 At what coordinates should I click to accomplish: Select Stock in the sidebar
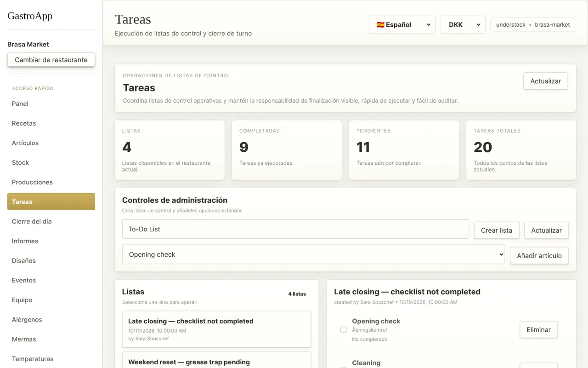point(51,163)
